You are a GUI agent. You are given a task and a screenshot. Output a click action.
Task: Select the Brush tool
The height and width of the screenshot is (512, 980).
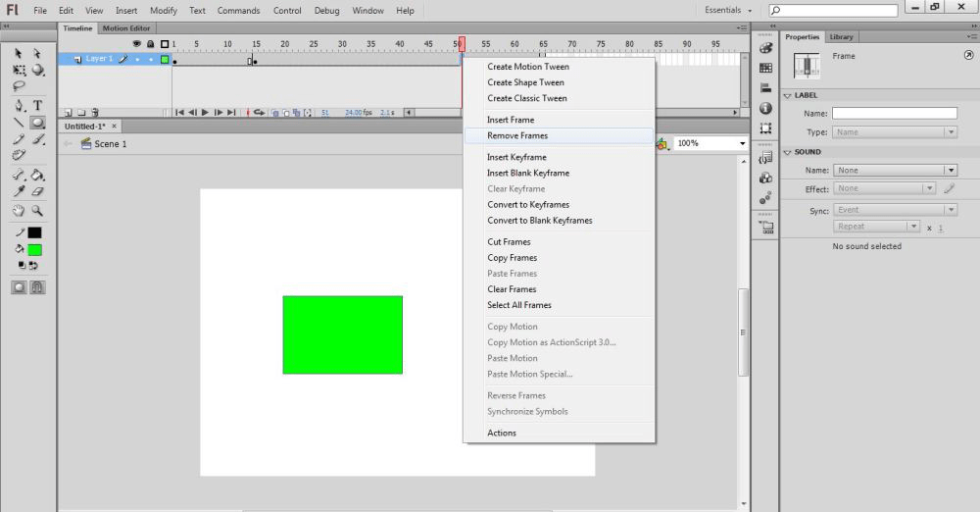tap(38, 139)
